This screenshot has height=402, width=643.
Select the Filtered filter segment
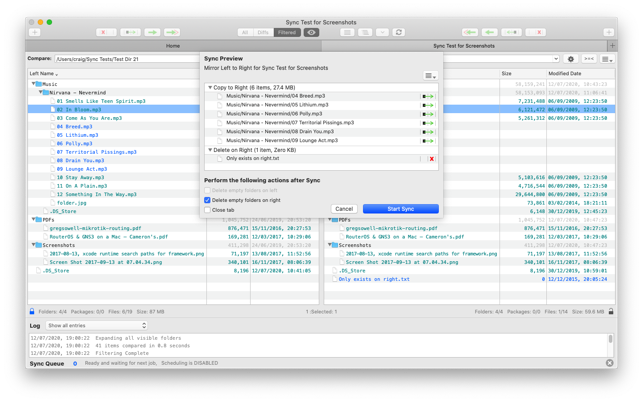(287, 32)
